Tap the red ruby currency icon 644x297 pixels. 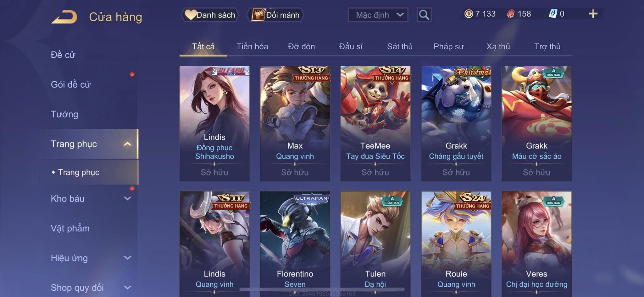click(511, 14)
